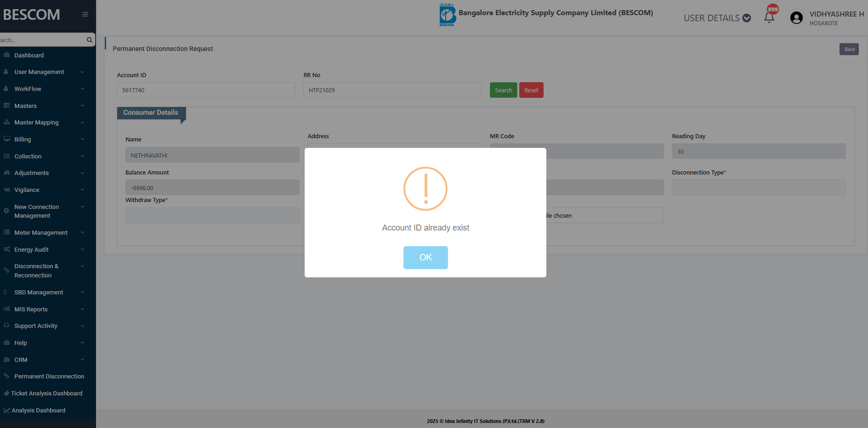
Task: Expand the Masters submenu chevron
Action: 82,106
